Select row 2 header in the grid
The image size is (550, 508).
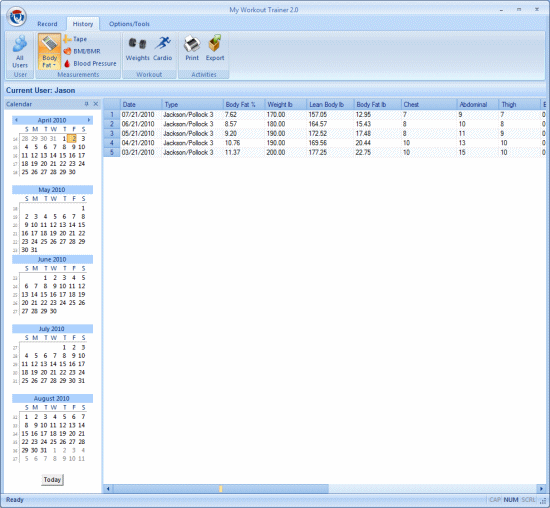[112, 124]
